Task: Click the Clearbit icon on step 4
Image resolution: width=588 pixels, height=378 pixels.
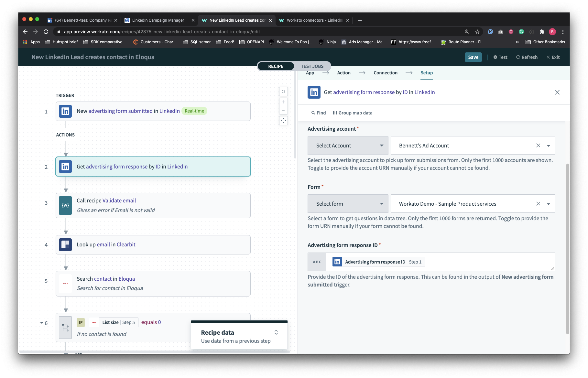Action: [65, 245]
